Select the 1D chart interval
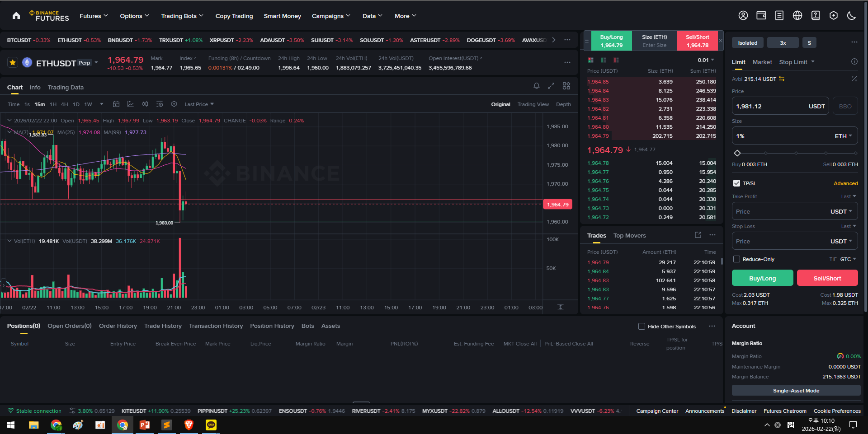This screenshot has width=868, height=434. (76, 104)
